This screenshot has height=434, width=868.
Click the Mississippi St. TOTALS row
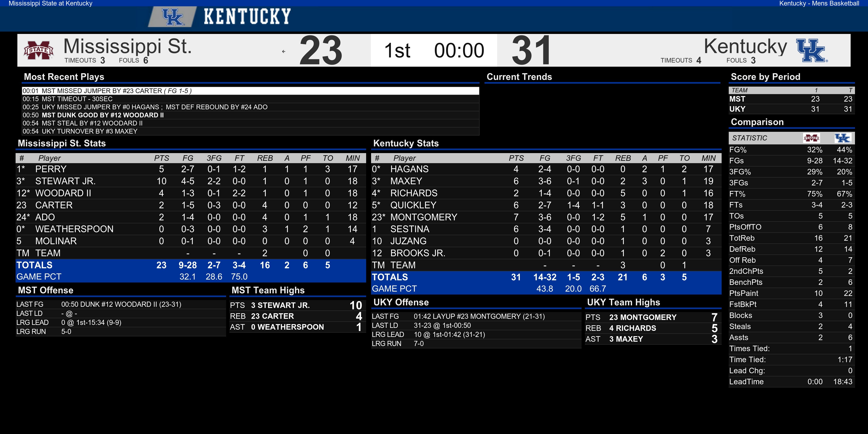tap(191, 265)
